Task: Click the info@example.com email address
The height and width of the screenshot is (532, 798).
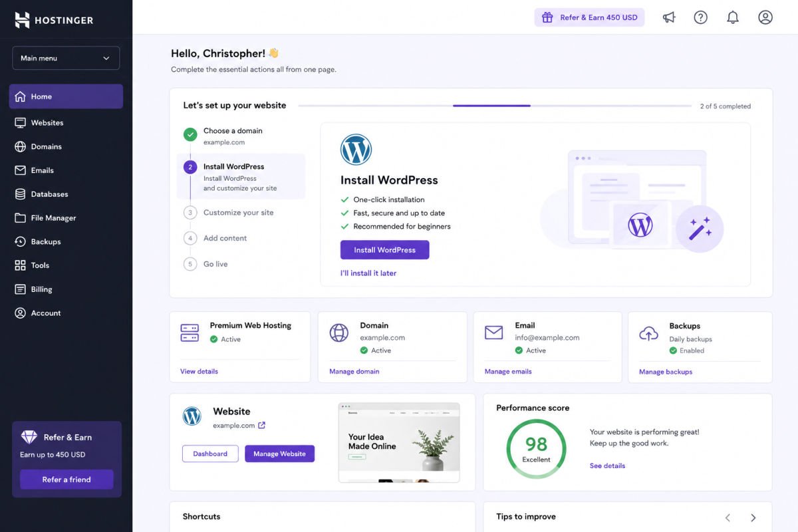Action: [x=547, y=338]
